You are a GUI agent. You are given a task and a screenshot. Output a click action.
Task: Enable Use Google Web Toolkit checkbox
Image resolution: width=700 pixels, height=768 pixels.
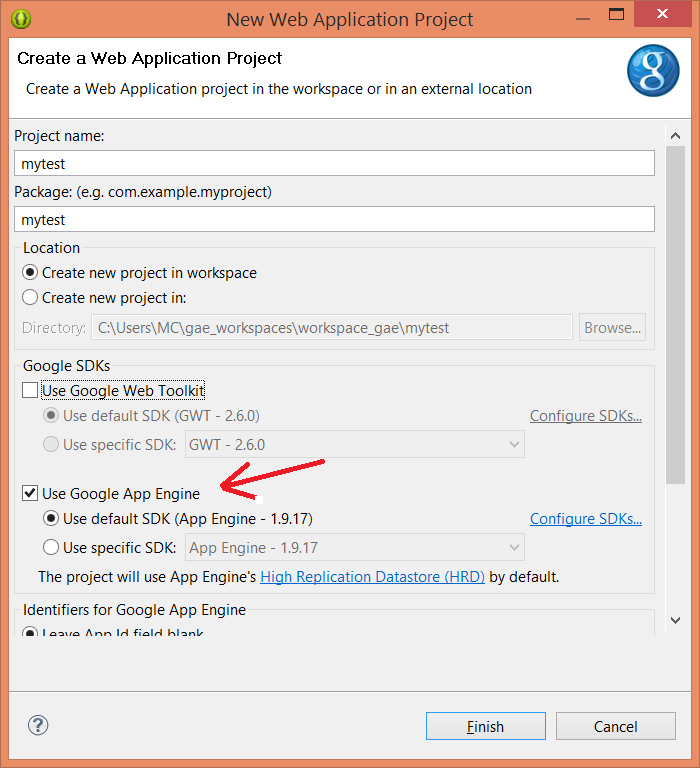click(x=30, y=390)
